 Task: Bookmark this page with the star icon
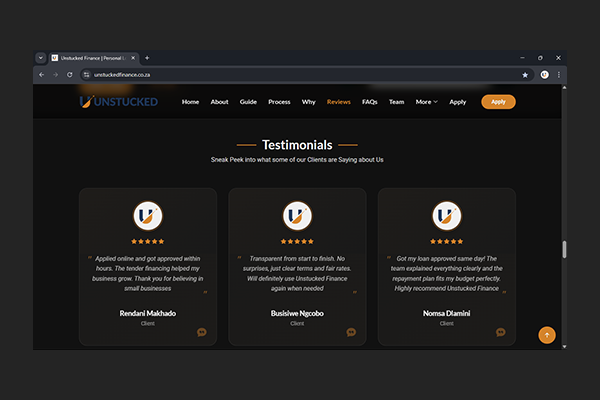pos(525,75)
